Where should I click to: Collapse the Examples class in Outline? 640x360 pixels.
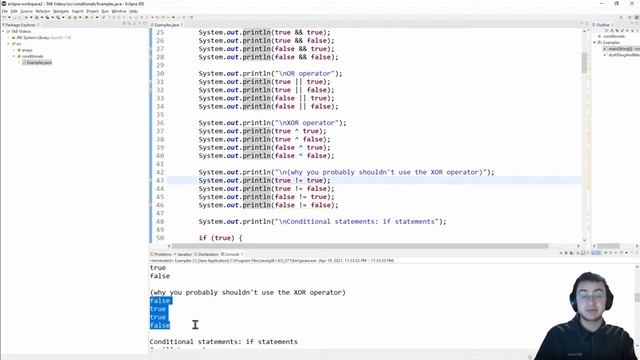[x=595, y=42]
